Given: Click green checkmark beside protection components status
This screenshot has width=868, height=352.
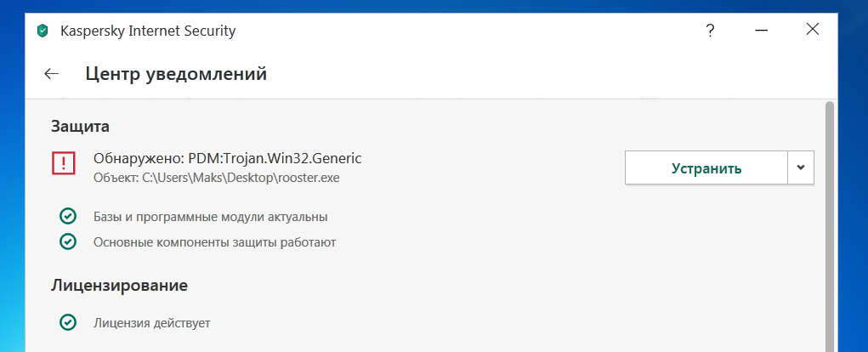Looking at the screenshot, I should [68, 242].
